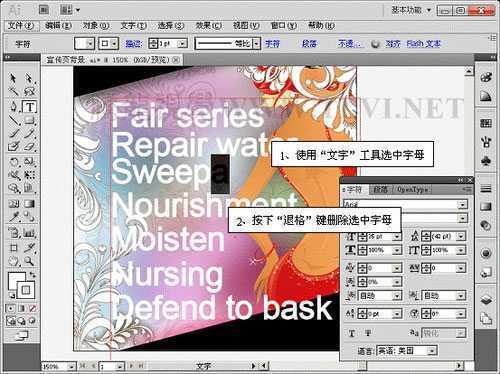Select the Eyedropper tool
This screenshot has width=500, height=374.
(x=13, y=217)
